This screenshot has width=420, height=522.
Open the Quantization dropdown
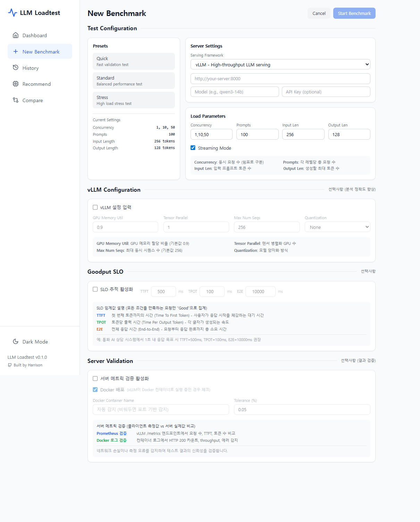(337, 227)
